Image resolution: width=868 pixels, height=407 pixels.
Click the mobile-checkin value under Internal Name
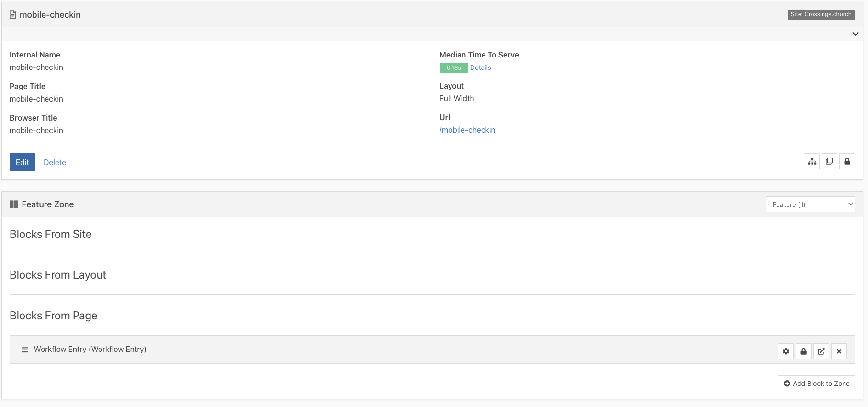pos(36,68)
